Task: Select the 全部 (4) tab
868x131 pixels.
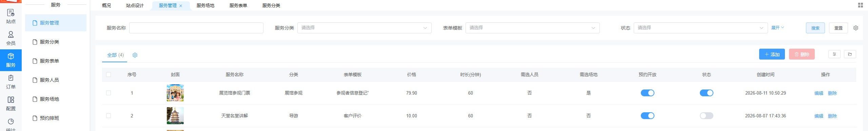Action: pos(115,55)
